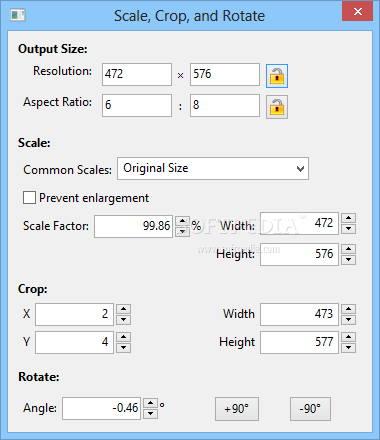Screen dimensions: 380x440
Task: Enable the Prevent enlargement checkbox
Action: pyautogui.click(x=29, y=197)
